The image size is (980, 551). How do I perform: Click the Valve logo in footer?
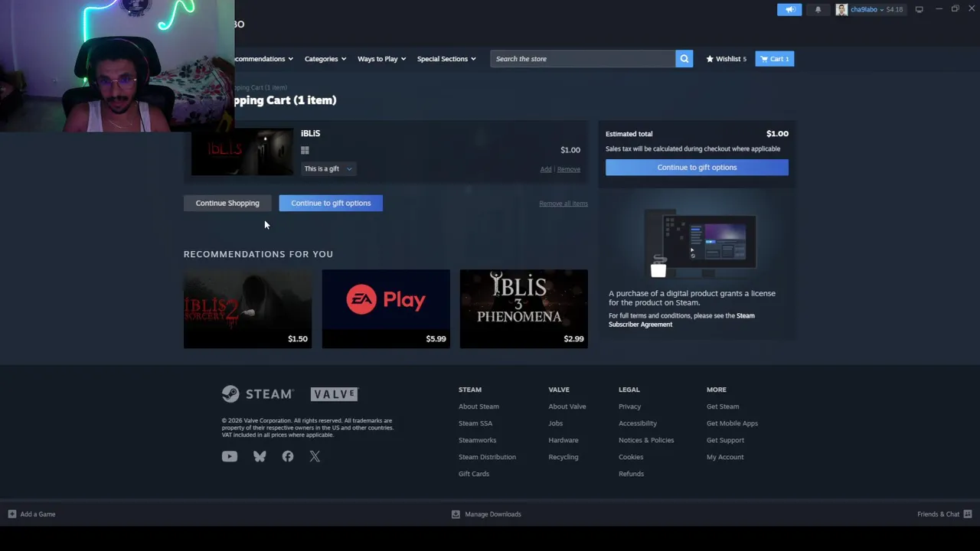[x=334, y=394]
